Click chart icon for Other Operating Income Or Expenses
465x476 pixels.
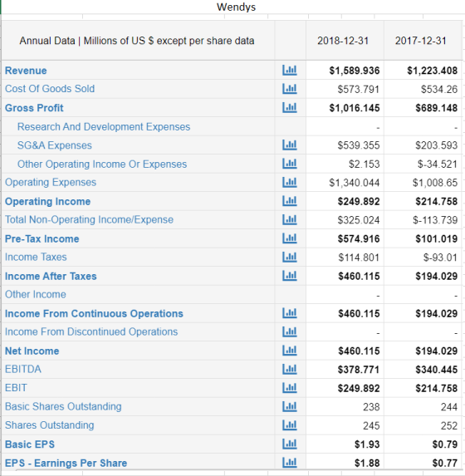(290, 164)
